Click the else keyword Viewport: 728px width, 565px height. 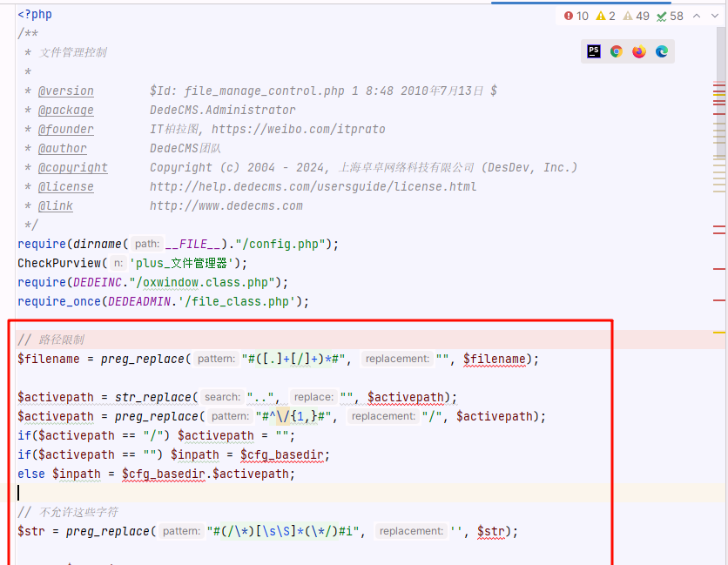(31, 474)
